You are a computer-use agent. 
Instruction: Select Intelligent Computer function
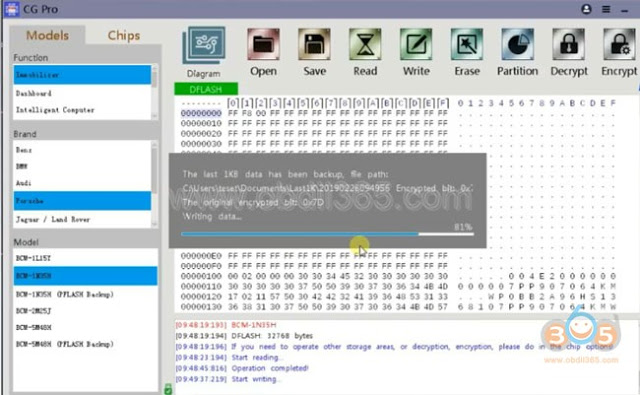82,110
